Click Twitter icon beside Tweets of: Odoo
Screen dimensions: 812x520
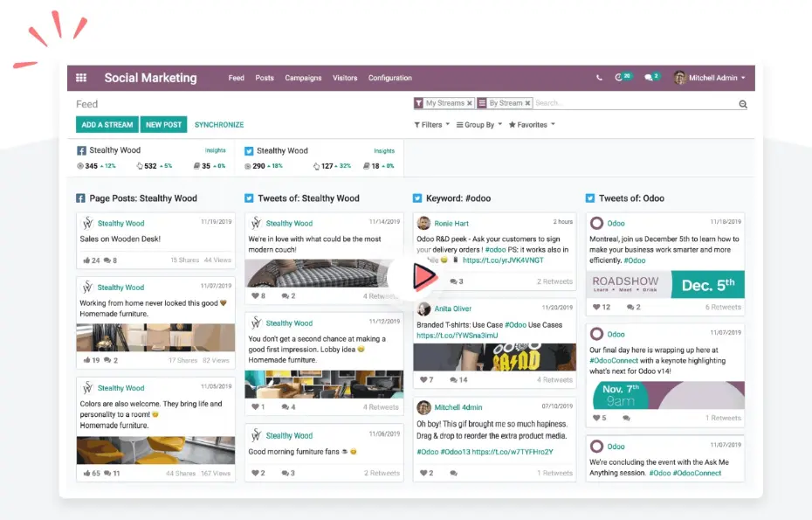coord(590,198)
